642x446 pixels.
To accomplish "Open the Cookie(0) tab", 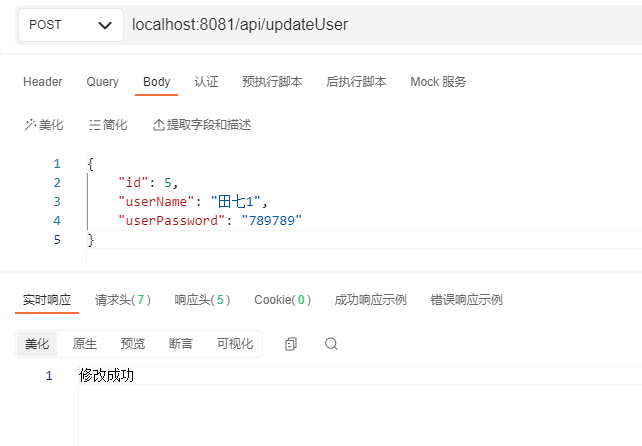I will point(283,300).
